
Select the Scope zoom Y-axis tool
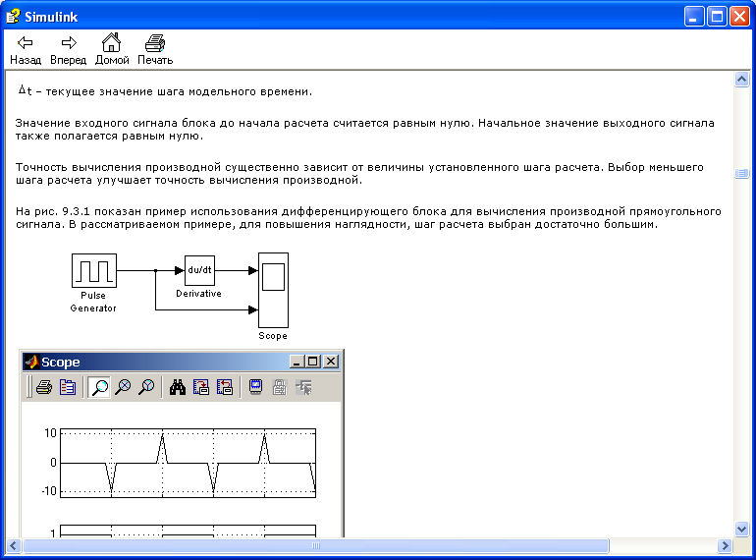[x=146, y=387]
